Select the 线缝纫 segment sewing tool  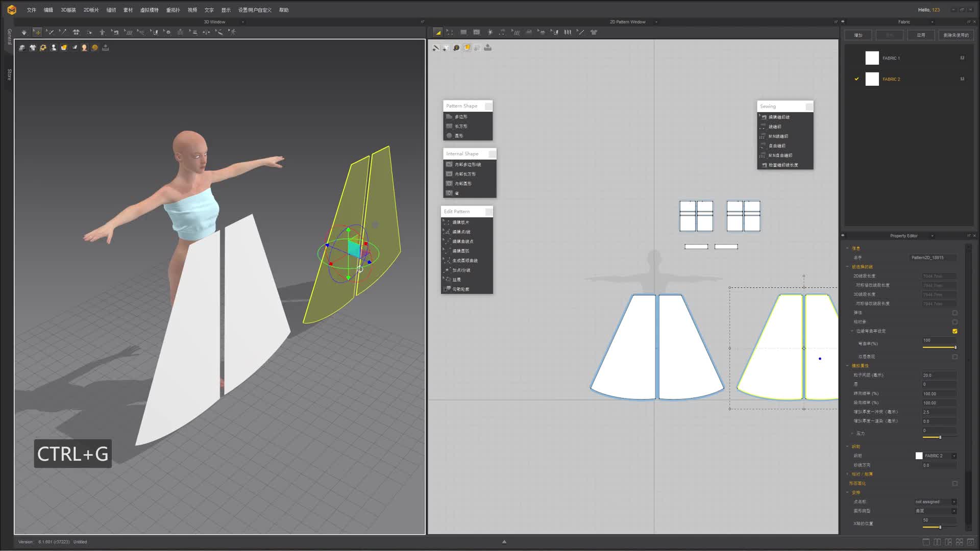coord(774,127)
